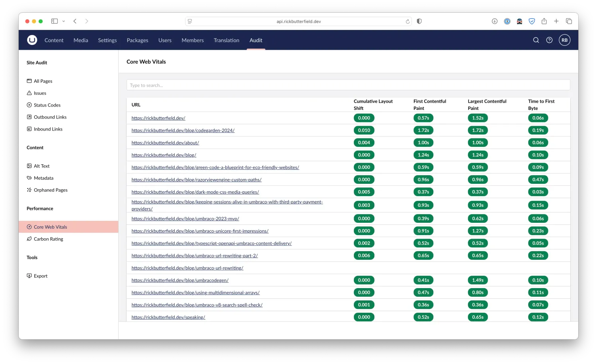597x364 pixels.
Task: Open help via the question mark icon
Action: (x=549, y=40)
